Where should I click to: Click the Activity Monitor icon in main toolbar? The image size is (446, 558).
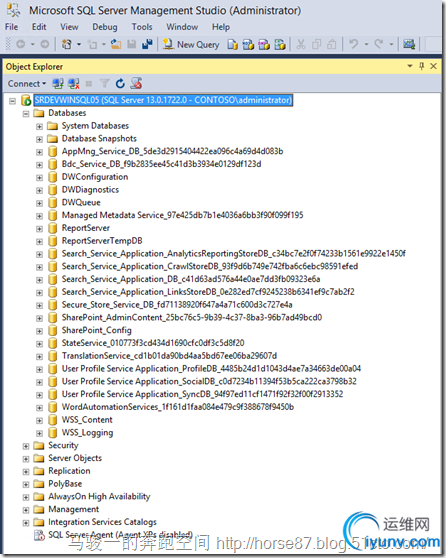(409, 44)
